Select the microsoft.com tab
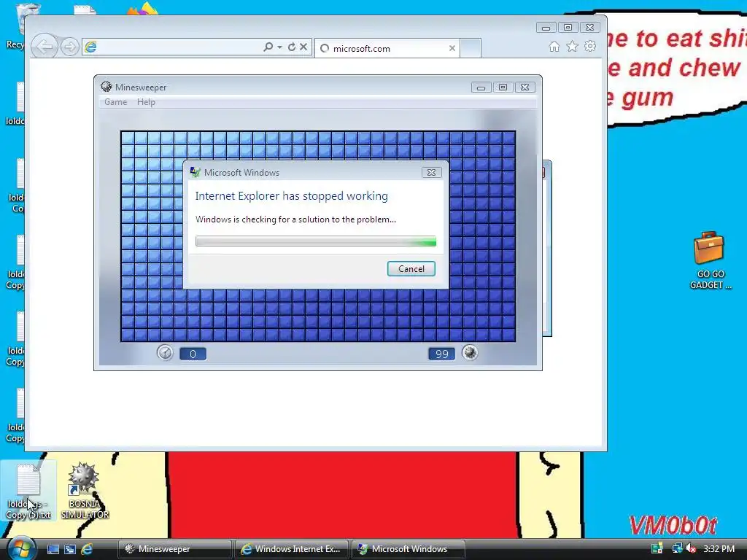This screenshot has width=747, height=560. point(387,48)
